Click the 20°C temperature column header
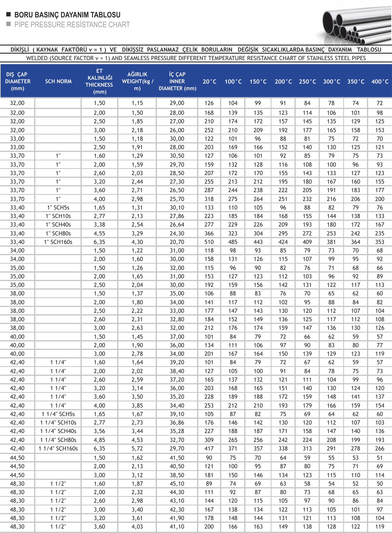The height and width of the screenshot is (533, 392). click(x=209, y=82)
